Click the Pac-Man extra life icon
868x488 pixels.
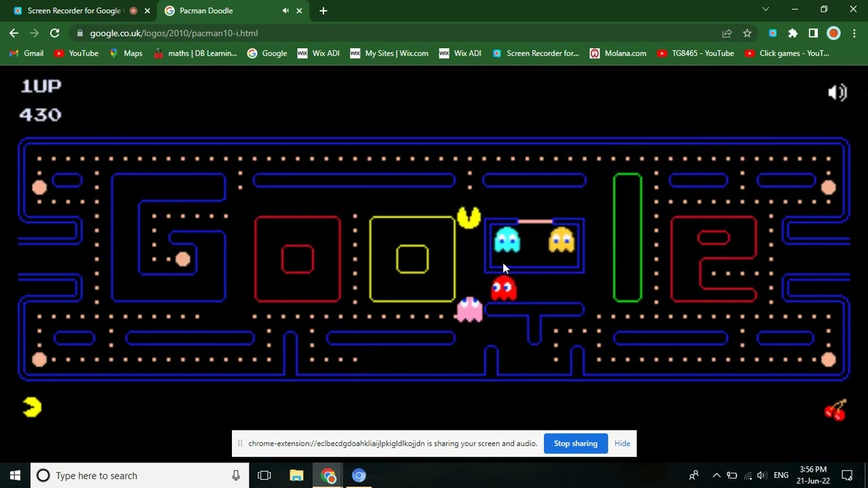(32, 407)
